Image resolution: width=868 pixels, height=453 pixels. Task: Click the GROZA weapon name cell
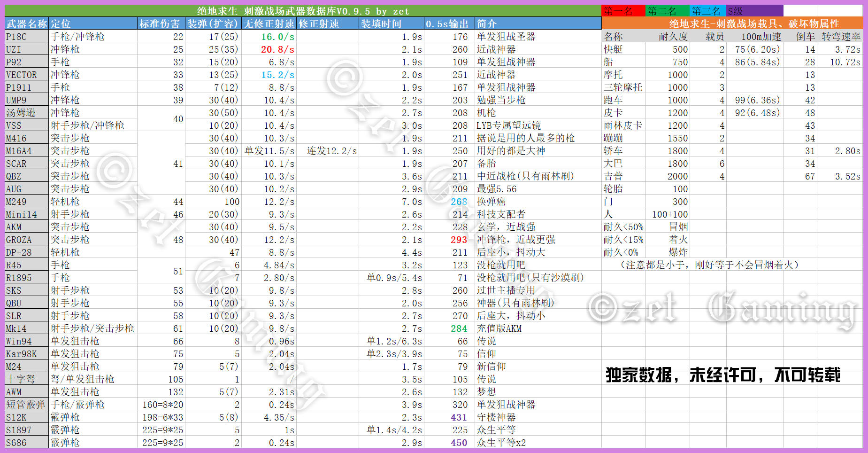pos(27,240)
